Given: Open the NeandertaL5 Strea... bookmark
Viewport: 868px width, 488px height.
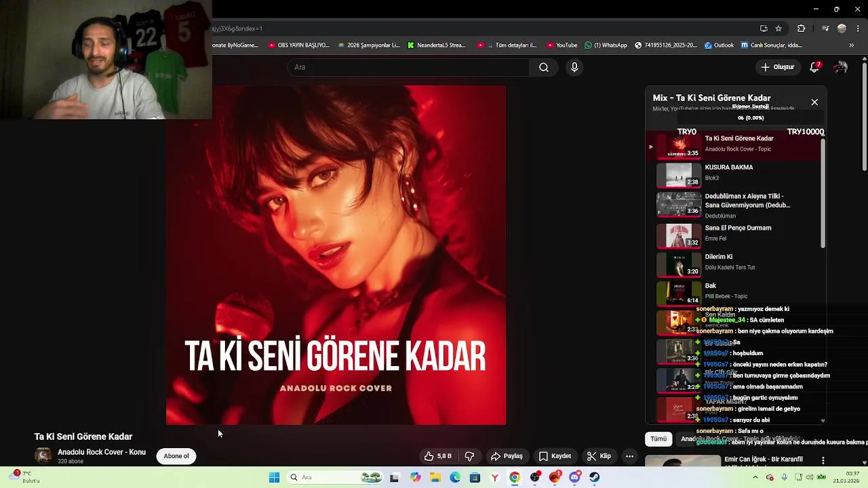Looking at the screenshot, I should click(x=437, y=45).
